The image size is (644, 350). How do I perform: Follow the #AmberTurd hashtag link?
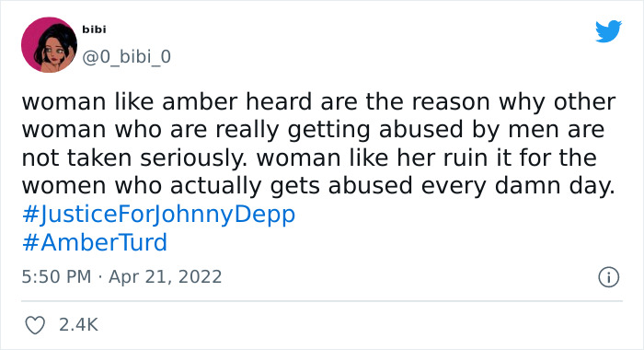[95, 242]
